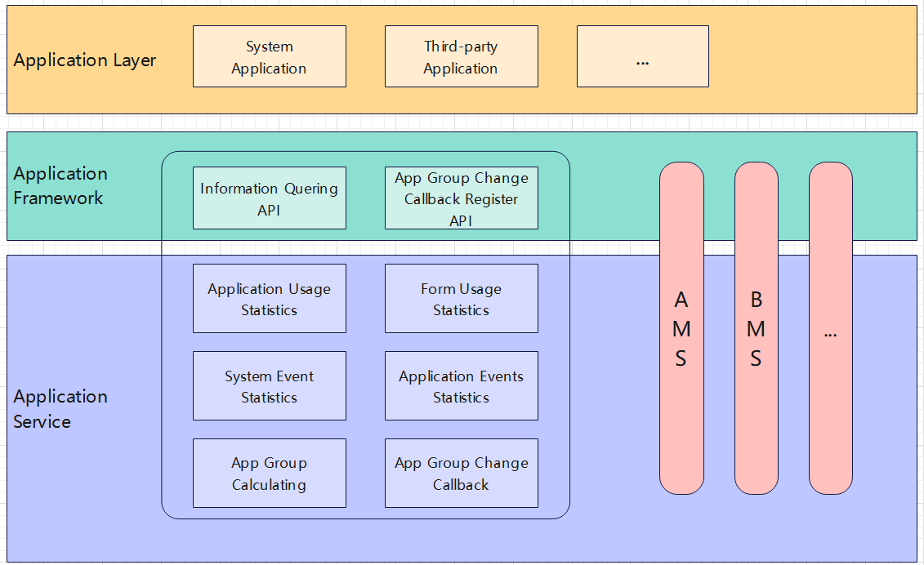Select the Information Quering API block

(269, 198)
